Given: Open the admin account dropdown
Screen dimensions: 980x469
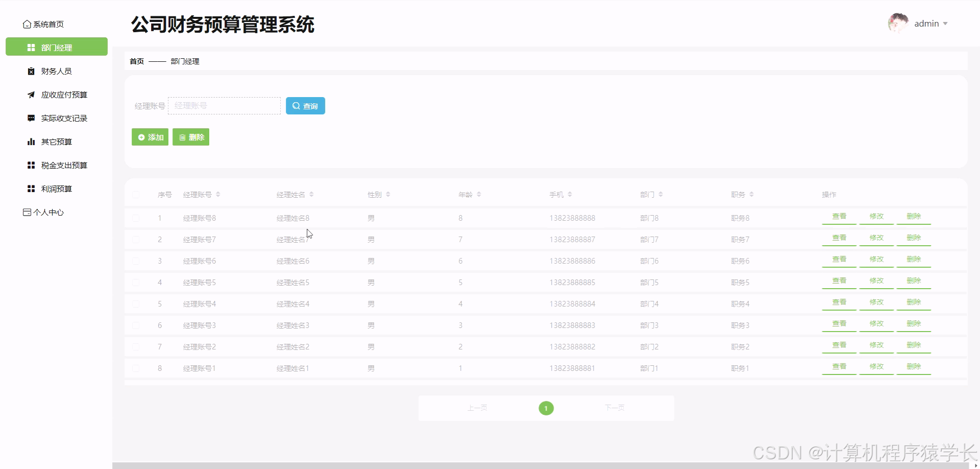Looking at the screenshot, I should (x=931, y=24).
